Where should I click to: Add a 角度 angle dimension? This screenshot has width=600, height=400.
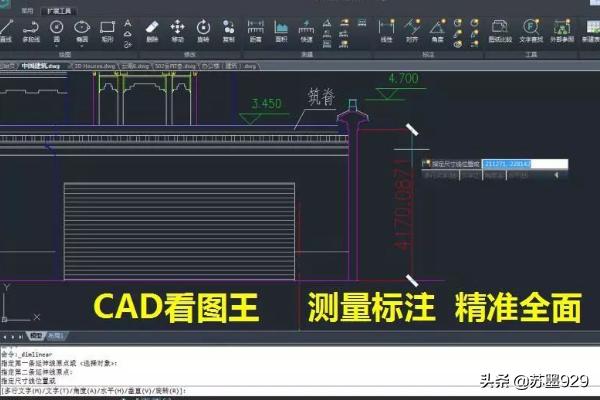437,31
